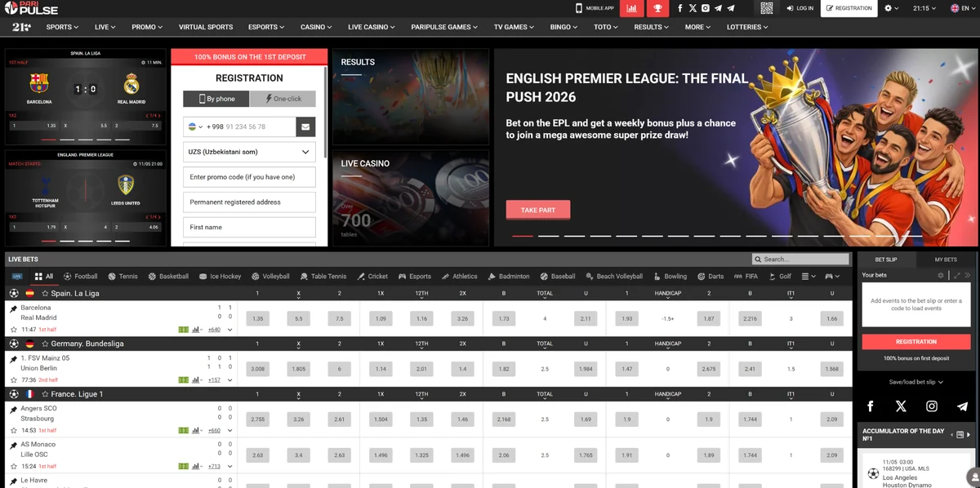This screenshot has height=488, width=980.
Task: Open the Lotteries menu
Action: (747, 27)
